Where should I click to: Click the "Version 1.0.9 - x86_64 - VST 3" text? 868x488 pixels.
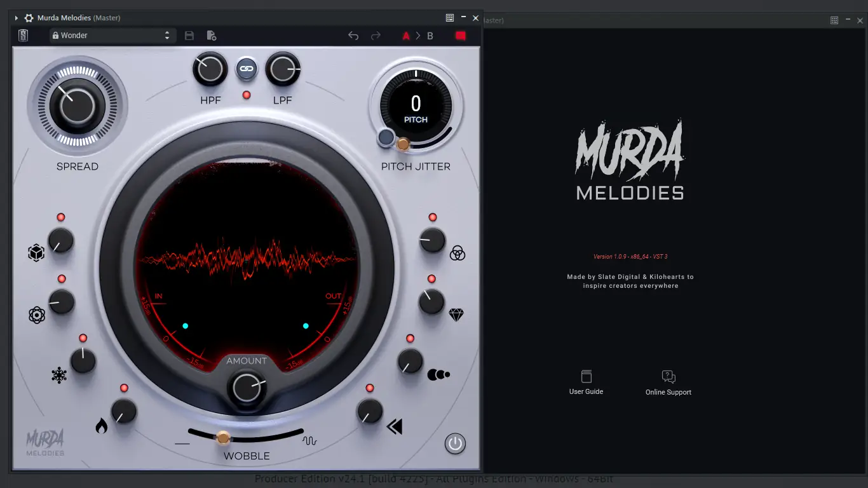(630, 257)
